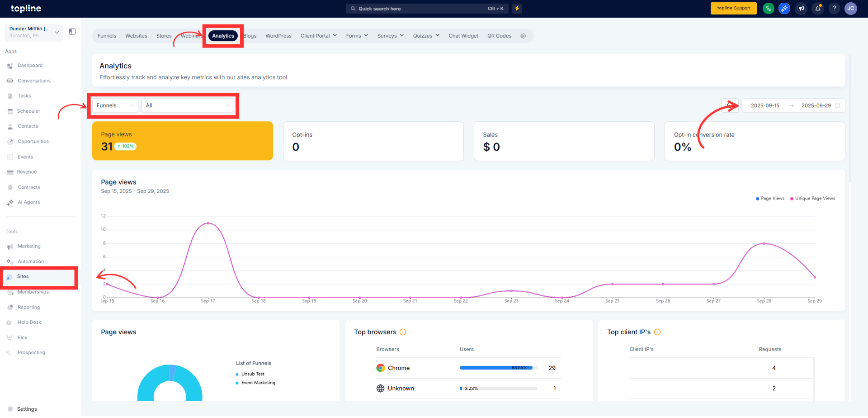868x418 pixels.
Task: Select the Page views metric card
Action: pos(182,141)
